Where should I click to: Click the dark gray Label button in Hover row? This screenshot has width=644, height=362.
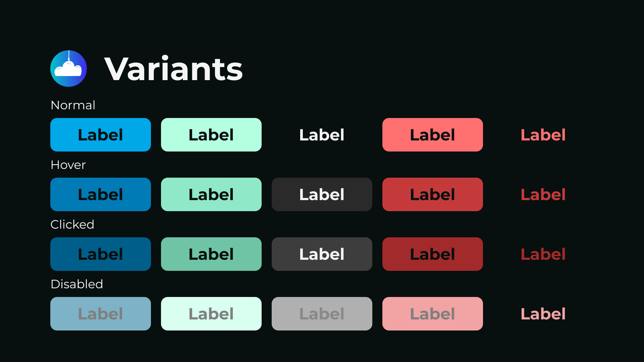pyautogui.click(x=322, y=194)
